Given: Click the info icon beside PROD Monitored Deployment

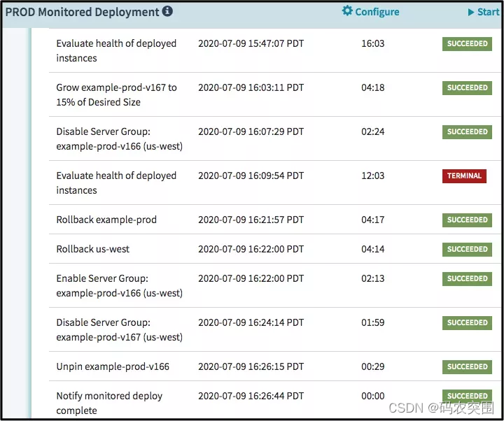Looking at the screenshot, I should click(167, 11).
